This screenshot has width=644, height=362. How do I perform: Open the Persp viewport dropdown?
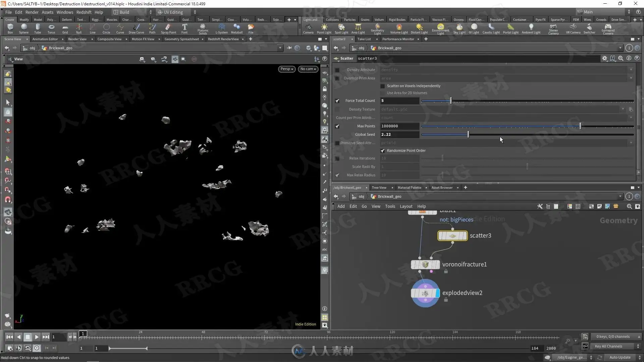286,69
